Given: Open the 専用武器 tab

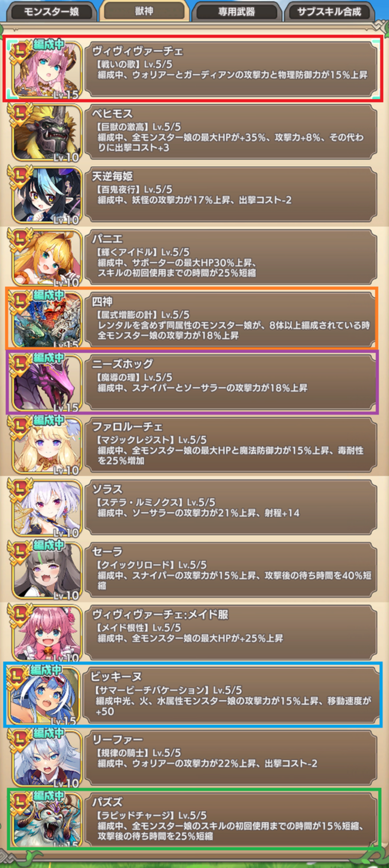Looking at the screenshot, I should coord(236,12).
